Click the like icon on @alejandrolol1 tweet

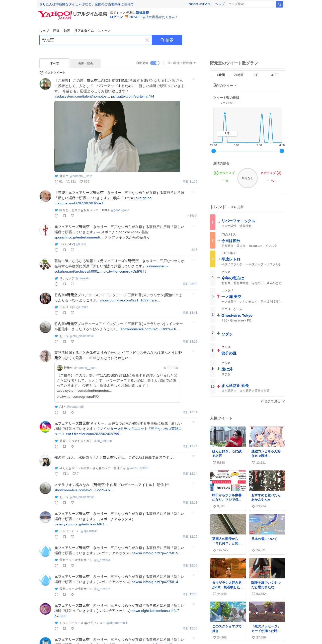(72, 628)
